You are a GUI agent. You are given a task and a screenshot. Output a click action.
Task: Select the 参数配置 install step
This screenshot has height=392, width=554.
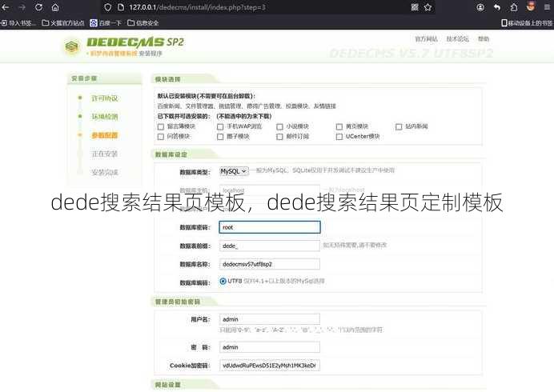click(x=105, y=135)
